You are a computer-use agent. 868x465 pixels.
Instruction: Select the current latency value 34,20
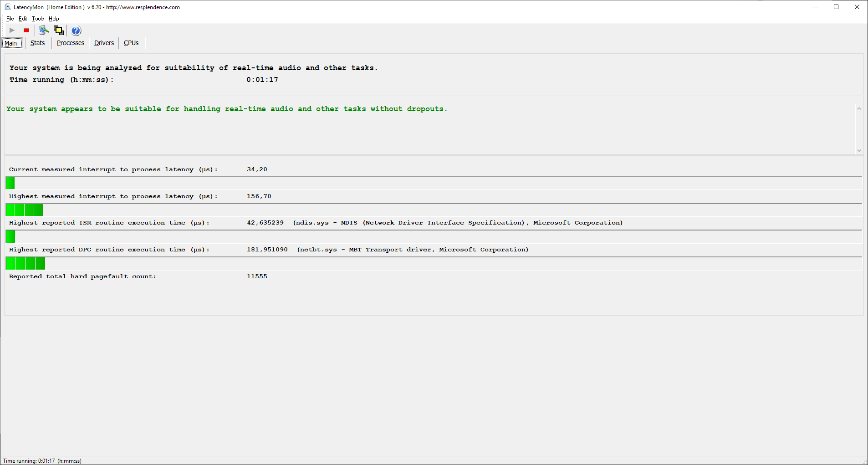(257, 169)
